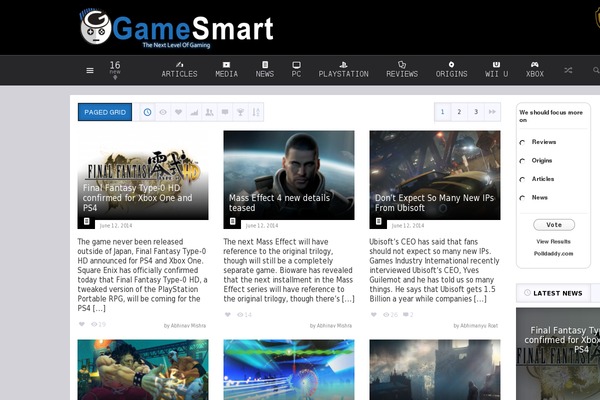Open Don't Expect So Many New IPs thumbnail
Viewport: 600px width, 400px height.
coord(435,175)
